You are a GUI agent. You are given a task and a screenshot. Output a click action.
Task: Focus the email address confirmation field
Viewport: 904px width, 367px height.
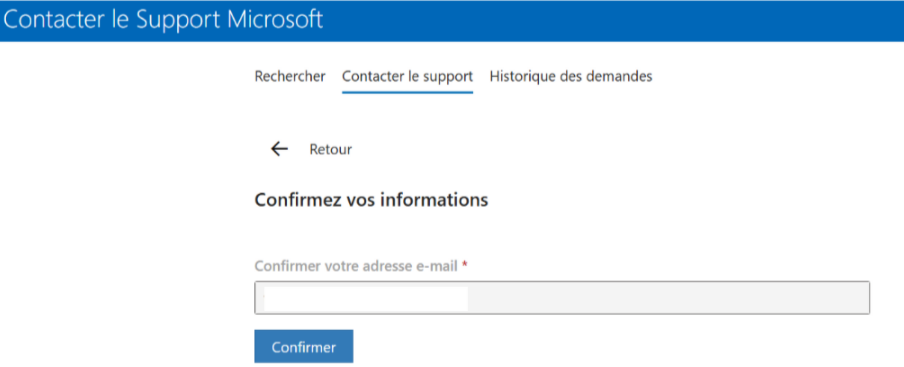562,298
